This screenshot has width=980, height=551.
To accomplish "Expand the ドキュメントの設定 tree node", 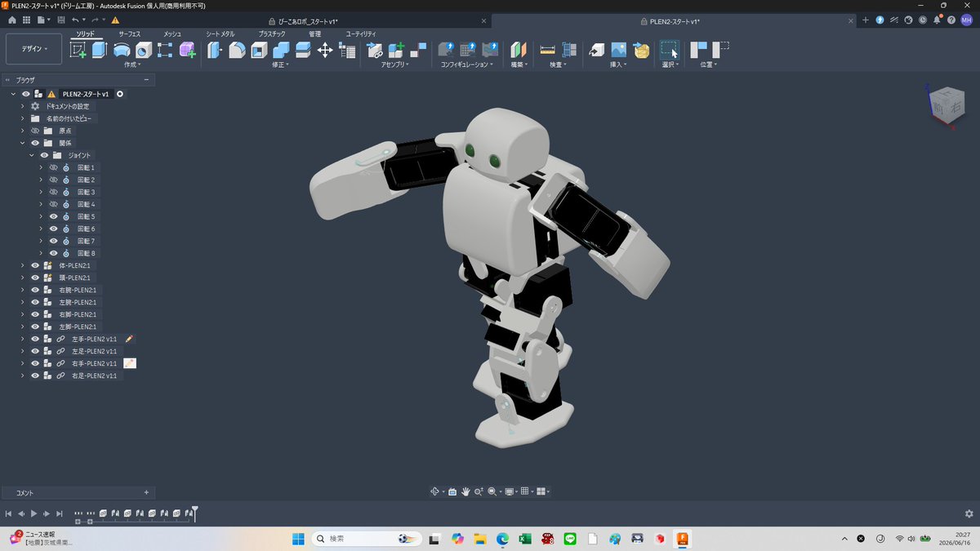I will pyautogui.click(x=23, y=106).
